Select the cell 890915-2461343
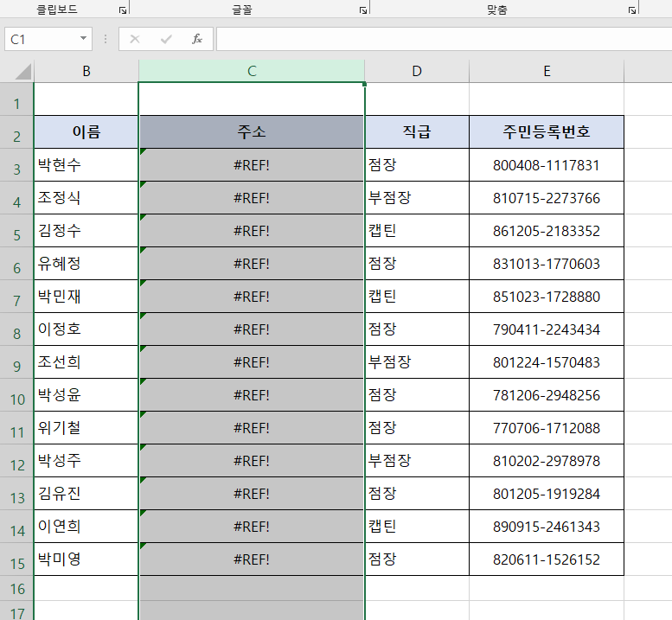The width and height of the screenshot is (672, 620). [x=547, y=527]
